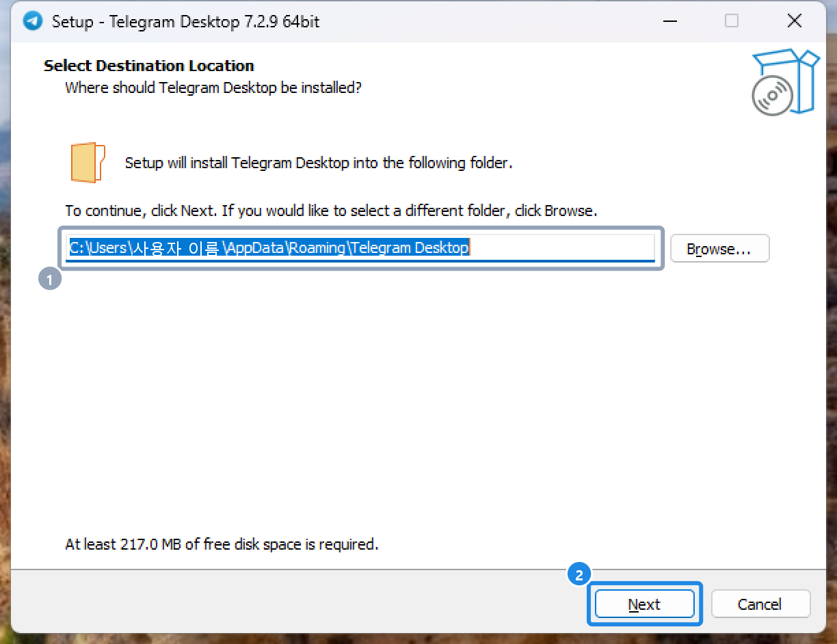Click the "Setup will install Telegram Desktop" sentence

pyautogui.click(x=319, y=163)
